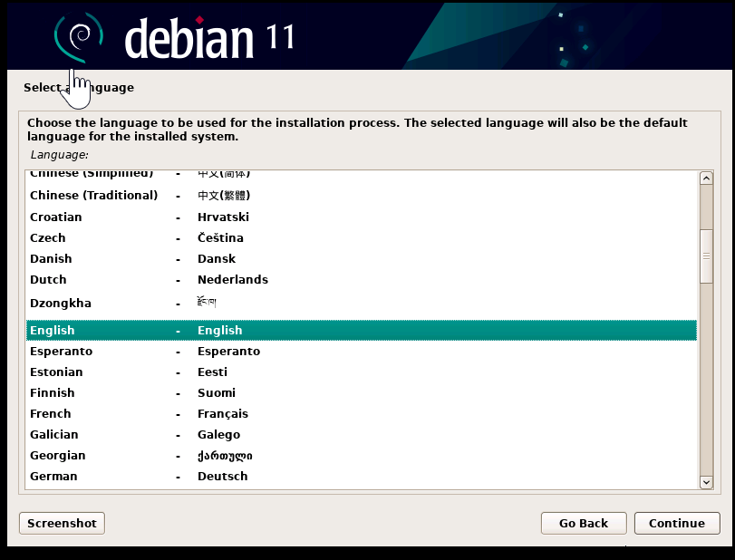Select Georgian in the language list
Image resolution: width=735 pixels, height=560 pixels.
click(x=362, y=456)
